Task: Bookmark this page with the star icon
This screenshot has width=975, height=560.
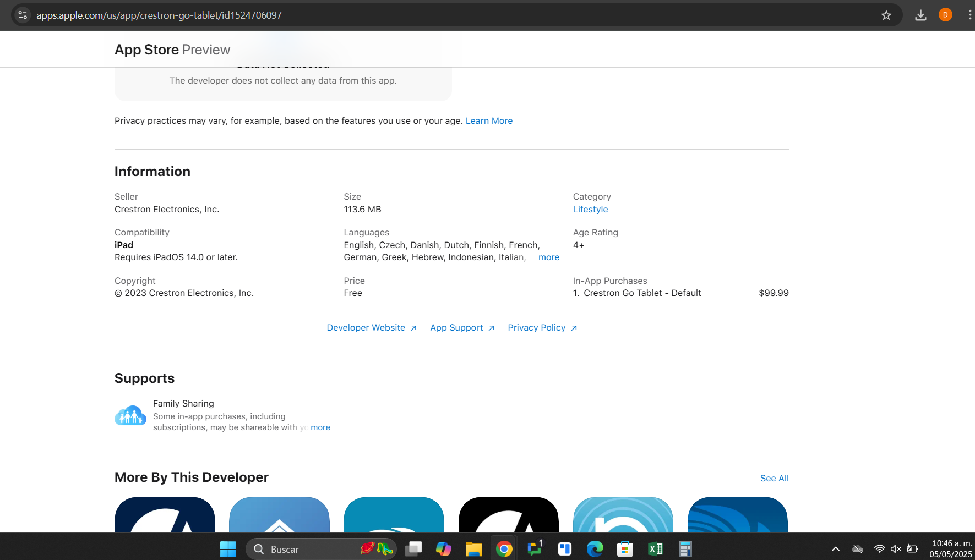Action: click(x=886, y=15)
